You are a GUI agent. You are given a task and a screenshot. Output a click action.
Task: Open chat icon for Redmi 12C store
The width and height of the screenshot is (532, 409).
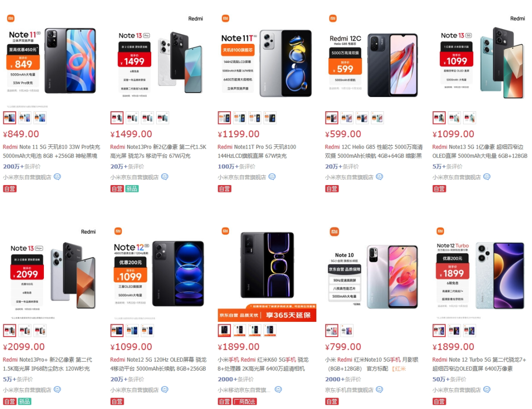(x=379, y=177)
